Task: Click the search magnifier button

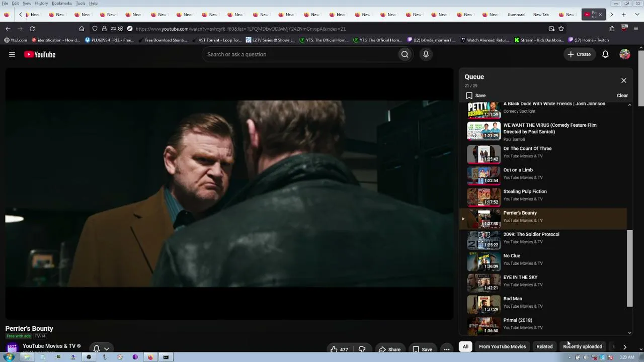Action: pyautogui.click(x=405, y=54)
